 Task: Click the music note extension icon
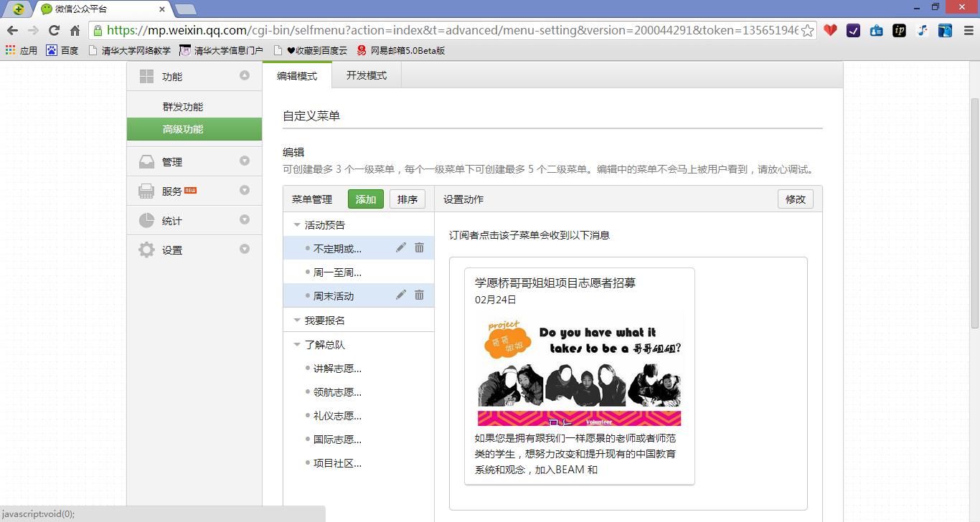pos(922,32)
